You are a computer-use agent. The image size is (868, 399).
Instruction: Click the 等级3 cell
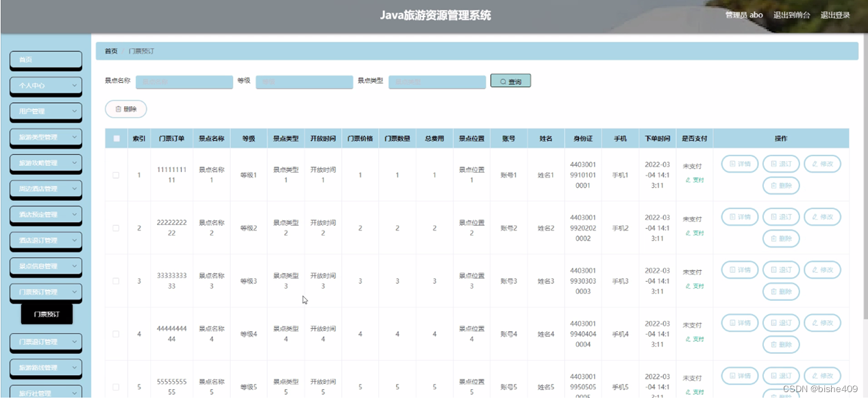coord(248,281)
